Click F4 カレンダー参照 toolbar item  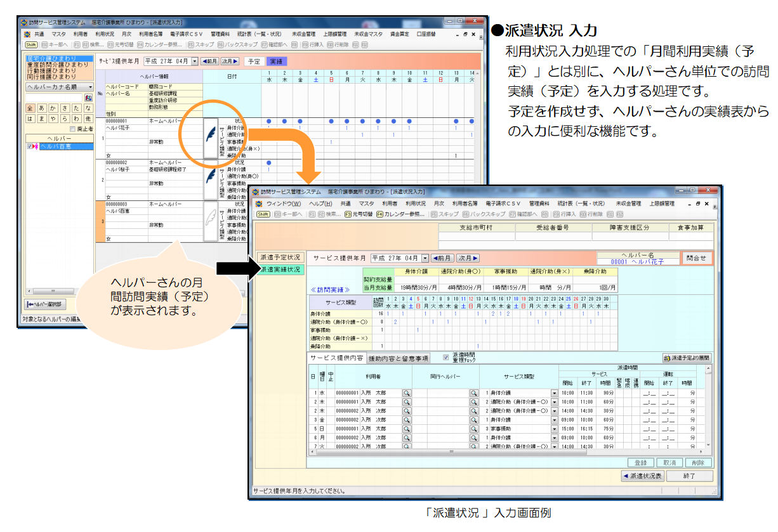point(400,214)
